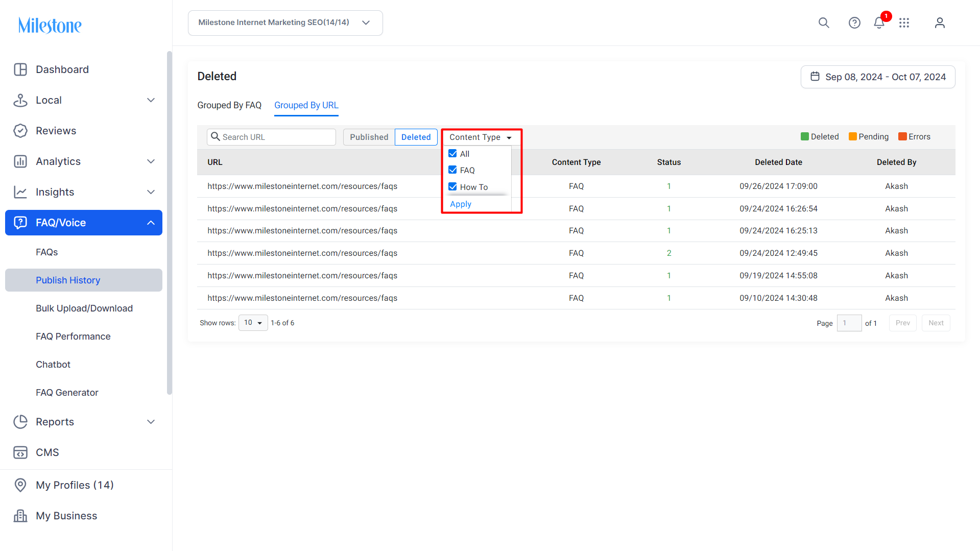Open the Chatbot menu item
980x551 pixels.
click(x=53, y=365)
